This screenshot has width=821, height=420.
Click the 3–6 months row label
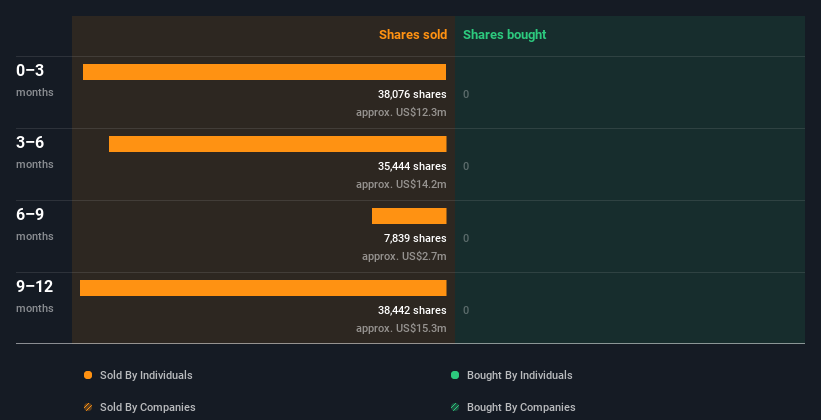pyautogui.click(x=35, y=152)
